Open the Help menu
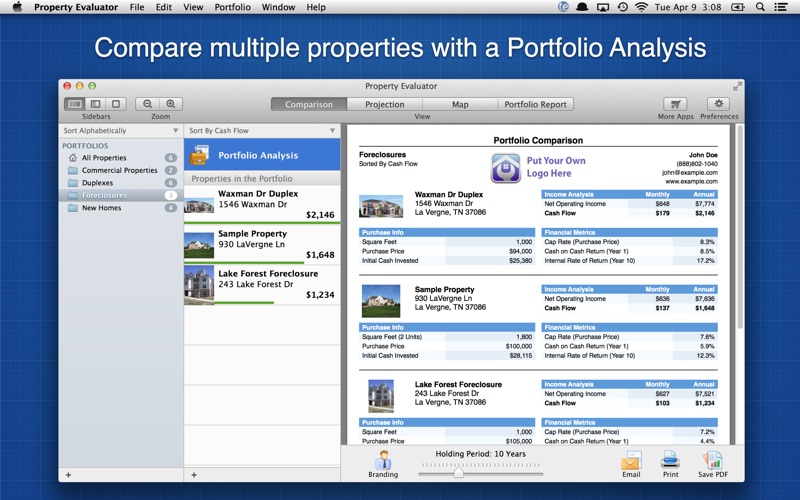Image resolution: width=800 pixels, height=500 pixels. [x=316, y=7]
